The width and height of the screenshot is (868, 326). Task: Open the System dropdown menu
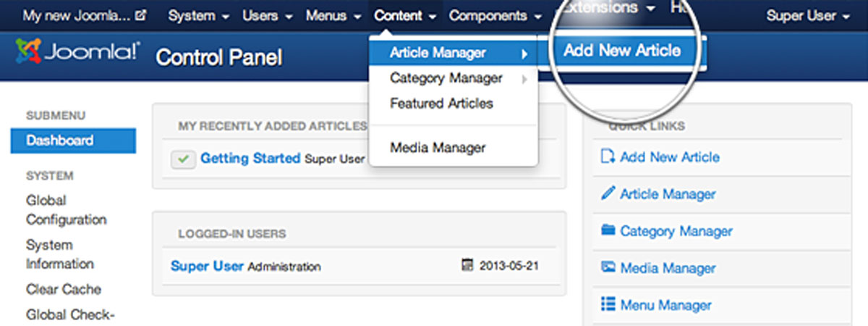pos(199,15)
